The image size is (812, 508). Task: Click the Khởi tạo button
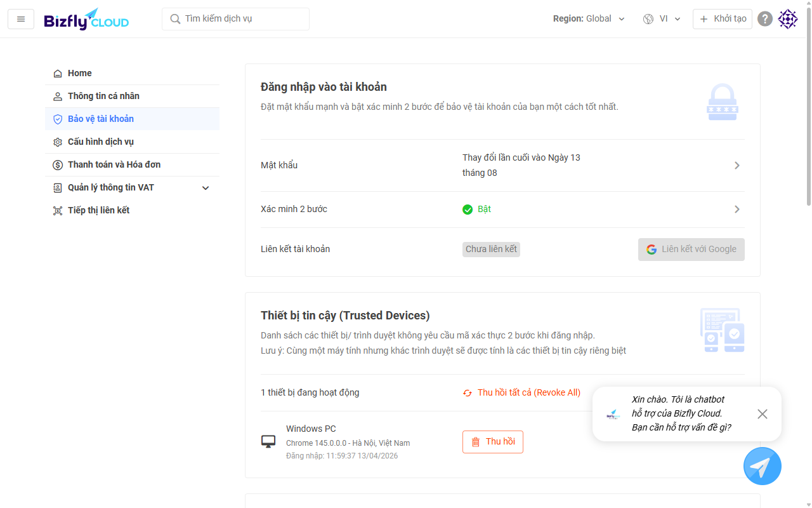(x=722, y=19)
